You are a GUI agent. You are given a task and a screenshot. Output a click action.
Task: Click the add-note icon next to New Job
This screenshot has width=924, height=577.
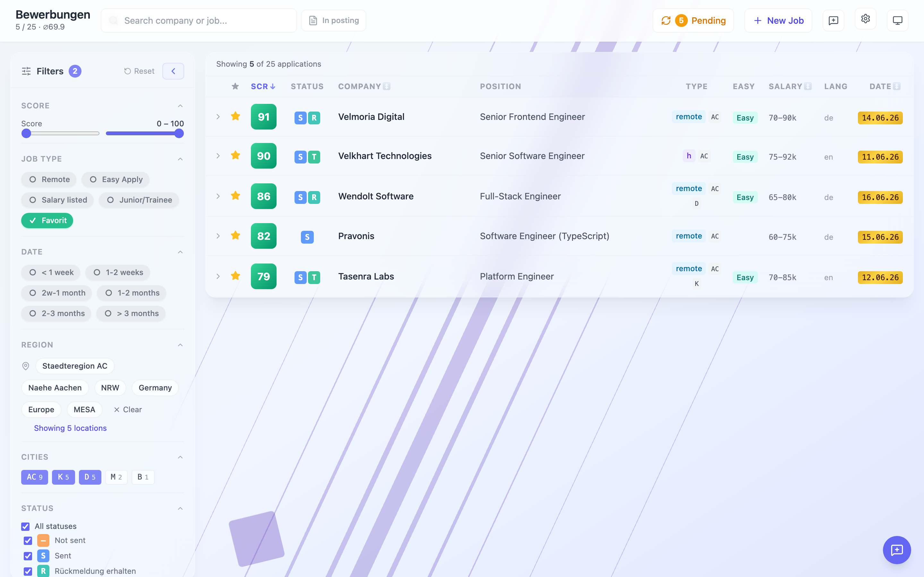pos(833,21)
